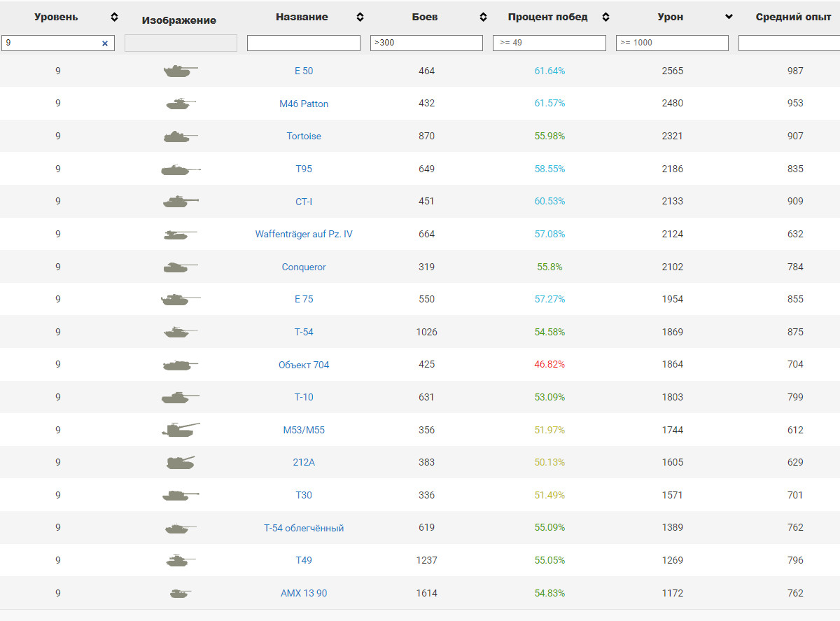Click the damage filter field showing >= 1000

[x=672, y=43]
